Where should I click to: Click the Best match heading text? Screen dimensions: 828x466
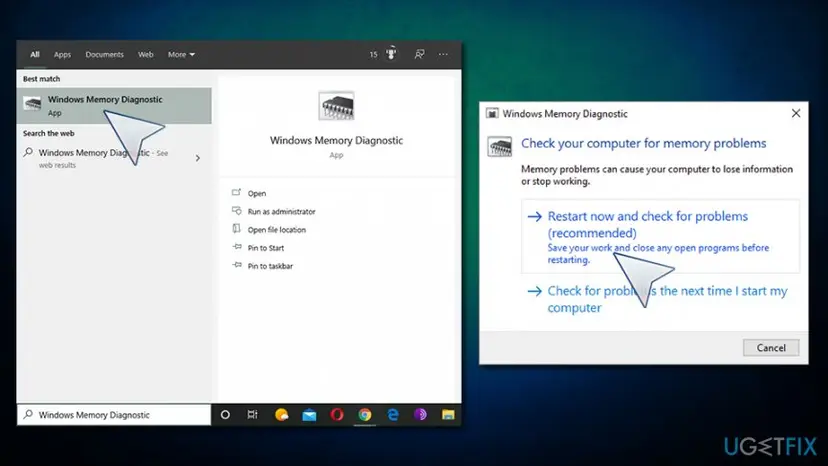[41, 79]
